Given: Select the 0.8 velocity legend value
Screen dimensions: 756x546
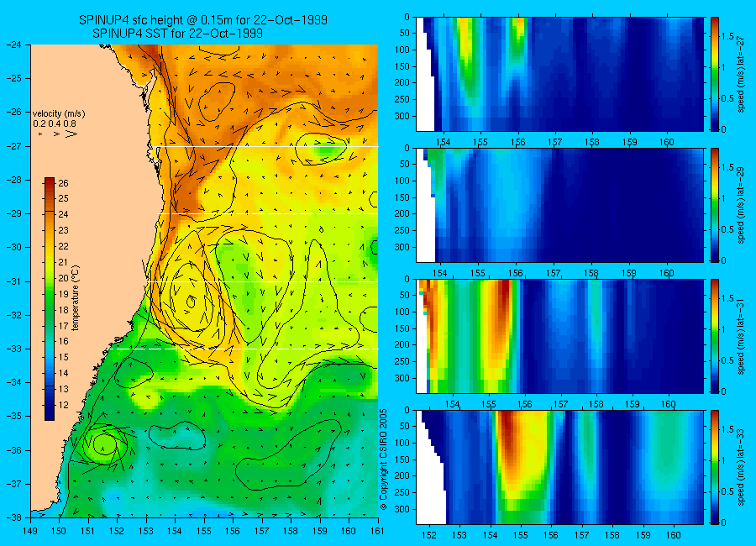Looking at the screenshot, I should (69, 124).
